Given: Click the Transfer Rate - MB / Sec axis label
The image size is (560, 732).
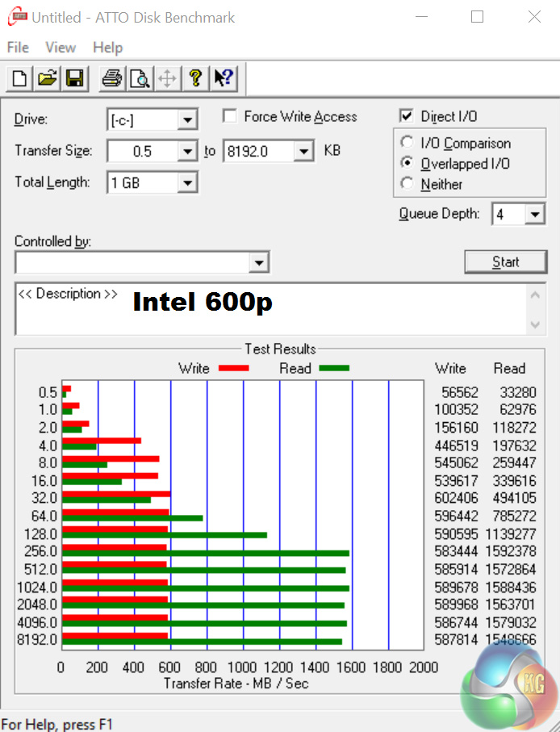Looking at the screenshot, I should pos(236,684).
